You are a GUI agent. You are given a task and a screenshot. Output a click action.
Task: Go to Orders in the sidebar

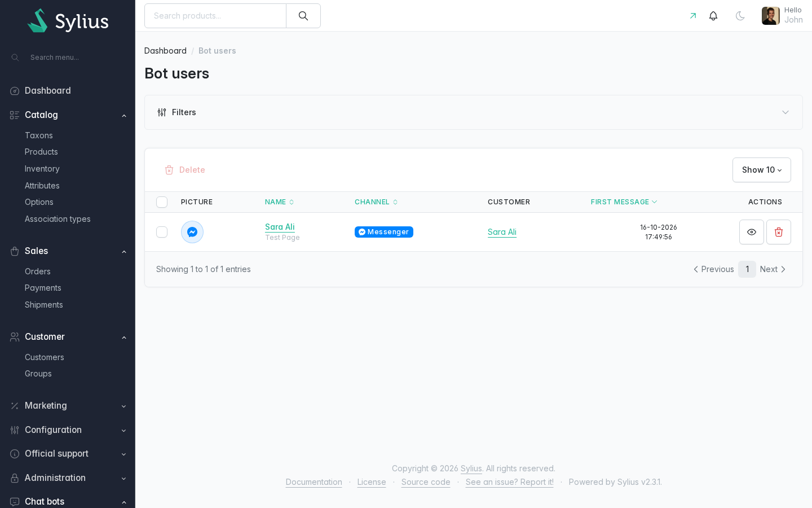(38, 271)
